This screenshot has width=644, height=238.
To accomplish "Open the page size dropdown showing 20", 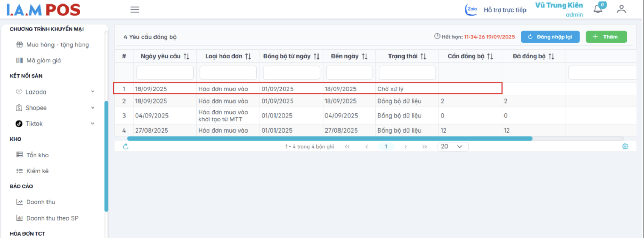I will (x=453, y=147).
